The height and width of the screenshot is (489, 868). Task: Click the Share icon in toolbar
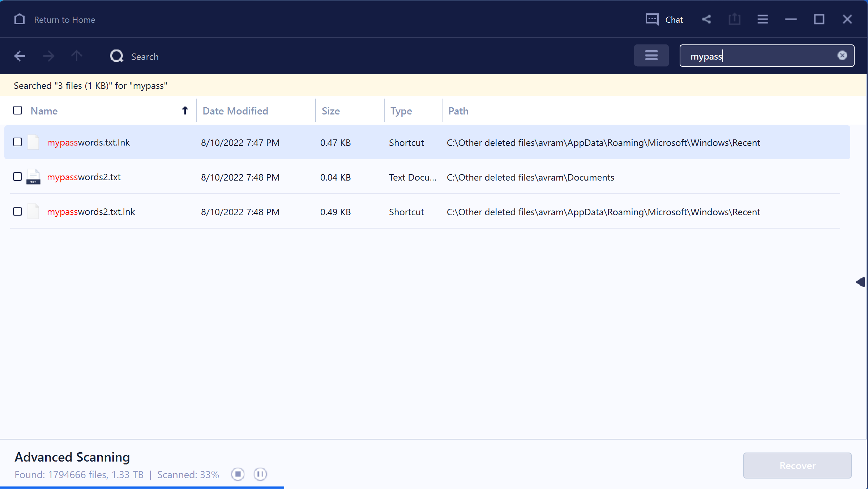pos(706,19)
